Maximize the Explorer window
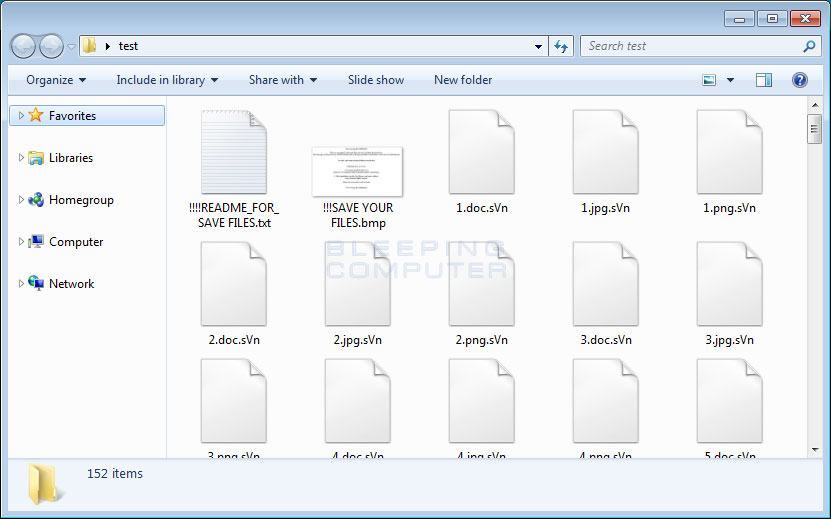Screen dimensions: 831x519 [x=772, y=19]
